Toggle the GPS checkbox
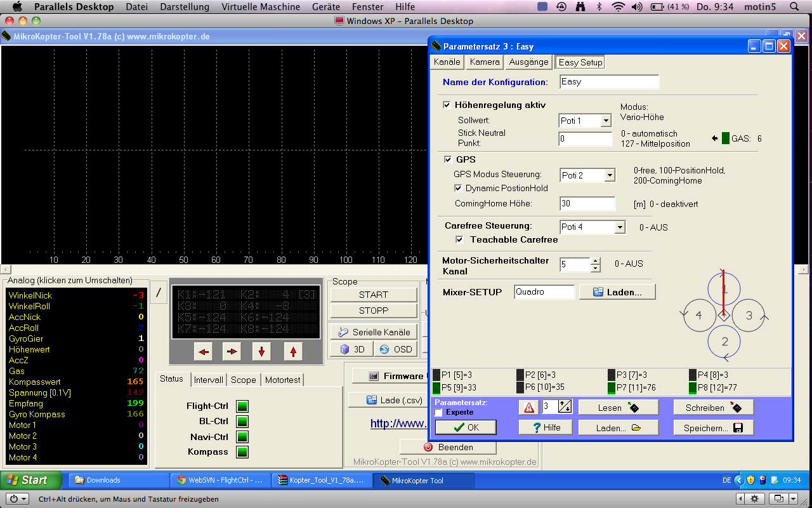 click(449, 159)
